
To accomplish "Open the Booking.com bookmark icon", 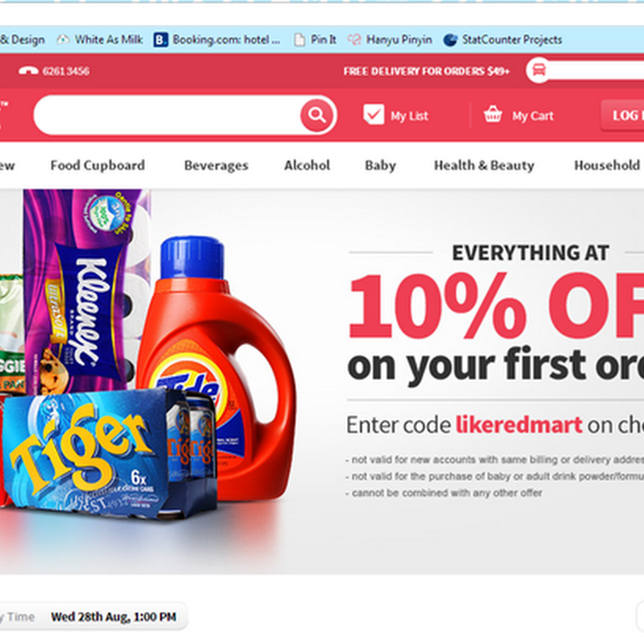I will [x=160, y=39].
